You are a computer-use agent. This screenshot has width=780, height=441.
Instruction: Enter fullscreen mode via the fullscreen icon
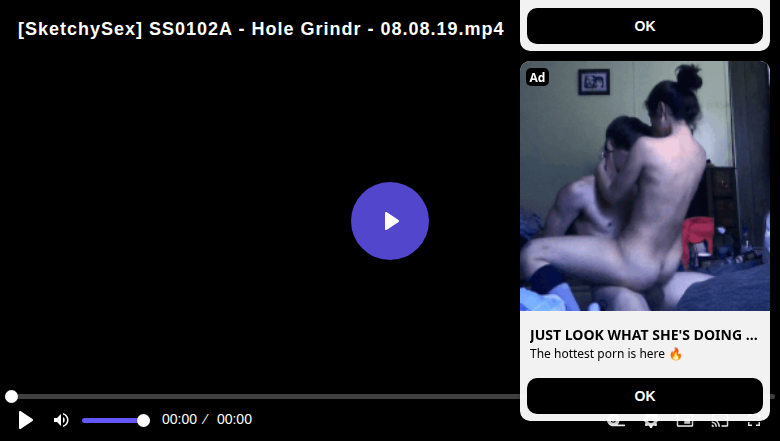tap(755, 424)
